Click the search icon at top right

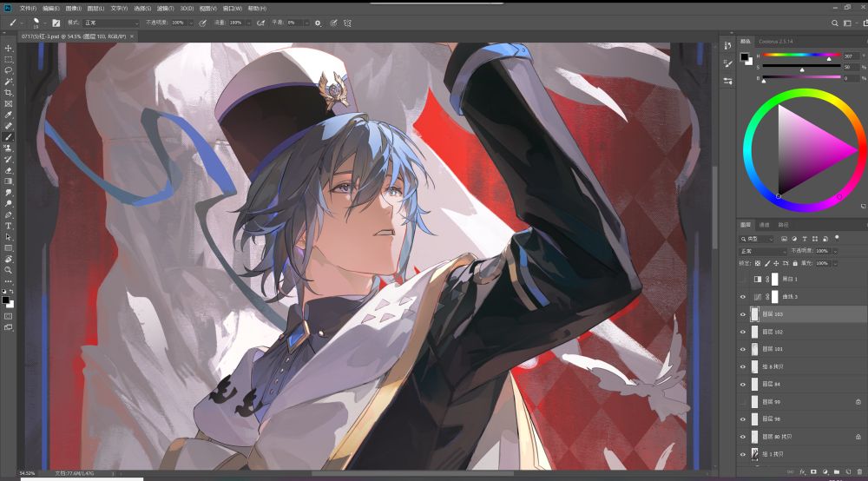pos(835,23)
